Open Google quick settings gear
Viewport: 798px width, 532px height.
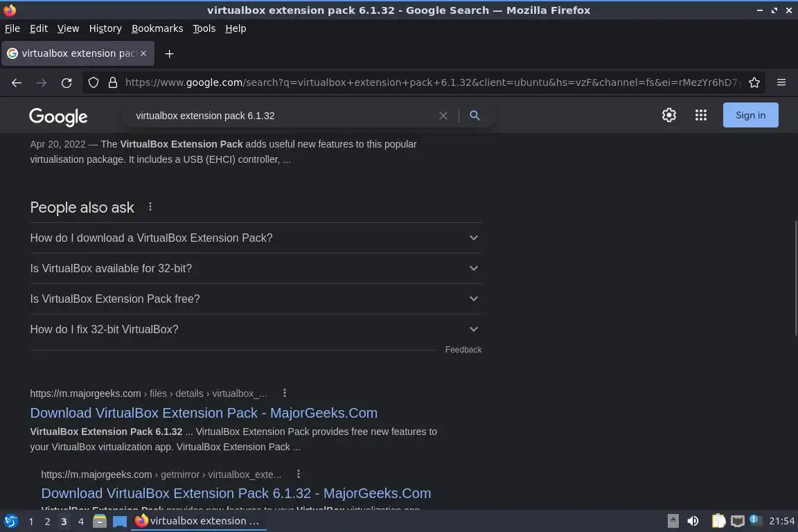(x=668, y=115)
